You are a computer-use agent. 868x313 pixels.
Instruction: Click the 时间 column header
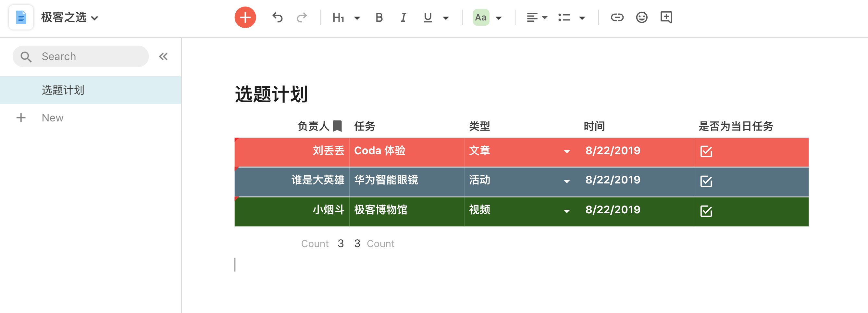[x=594, y=126]
